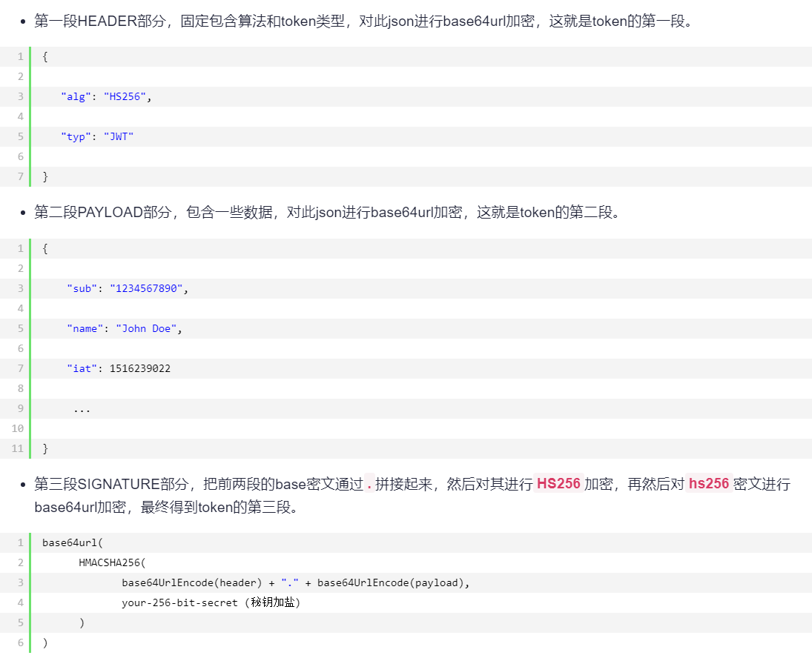Viewport: 812px width, 661px height.
Task: Select the "alg" key in the HEADER code block
Action: tap(75, 96)
